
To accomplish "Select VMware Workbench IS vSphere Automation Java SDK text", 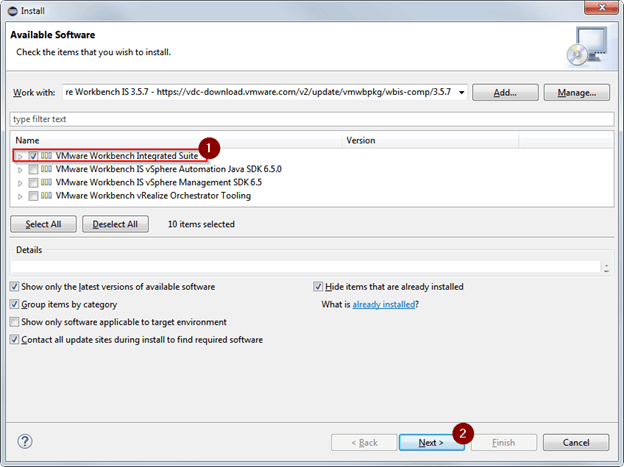I will pyautogui.click(x=169, y=169).
